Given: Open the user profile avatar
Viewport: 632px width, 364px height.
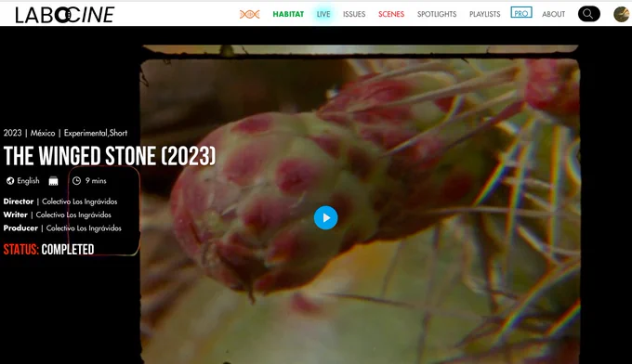Looking at the screenshot, I should 622,15.
